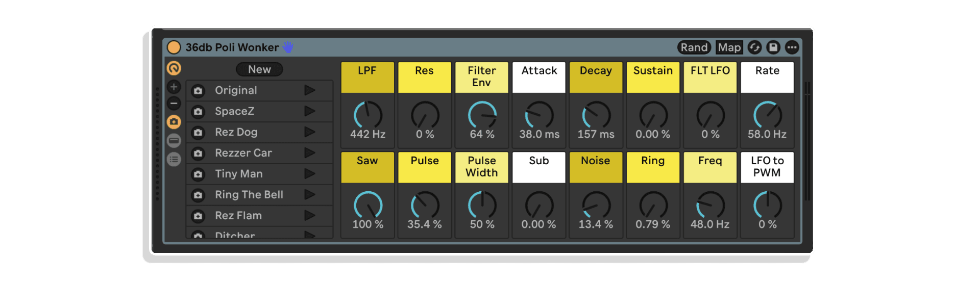Select the Rez Dog variation name
The image size is (980, 281).
(236, 132)
